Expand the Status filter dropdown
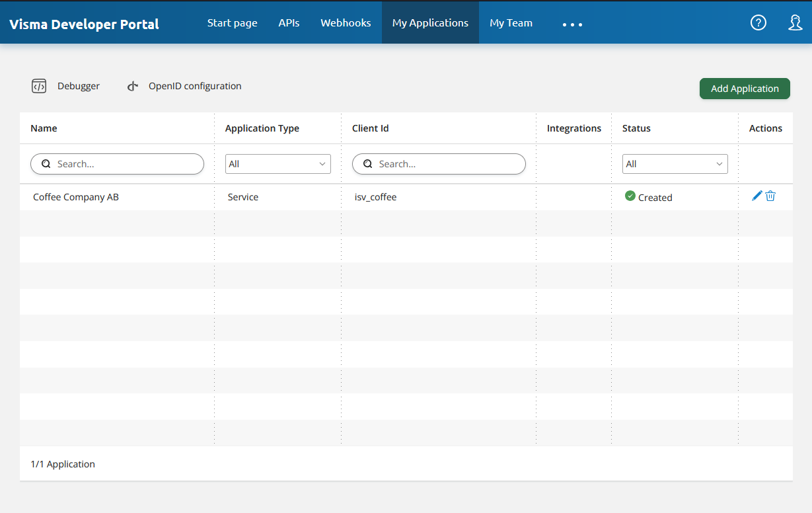Viewport: 812px width, 513px height. coord(675,164)
